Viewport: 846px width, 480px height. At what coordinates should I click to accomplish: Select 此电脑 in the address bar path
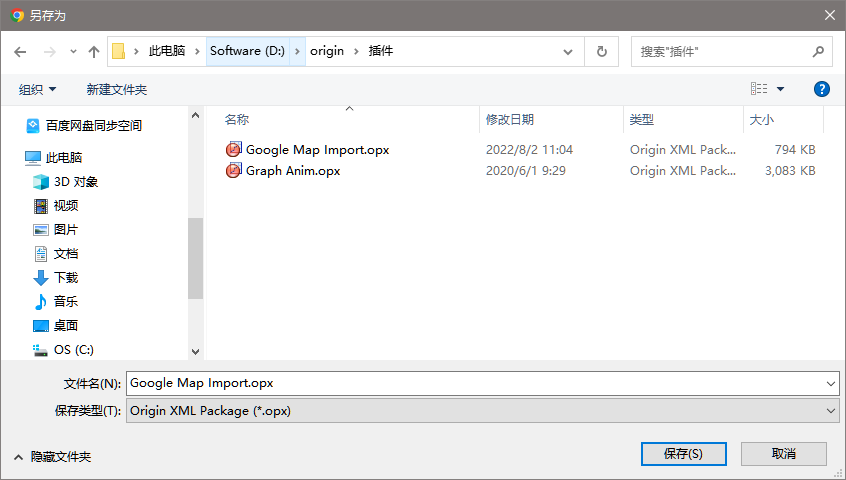(x=167, y=51)
